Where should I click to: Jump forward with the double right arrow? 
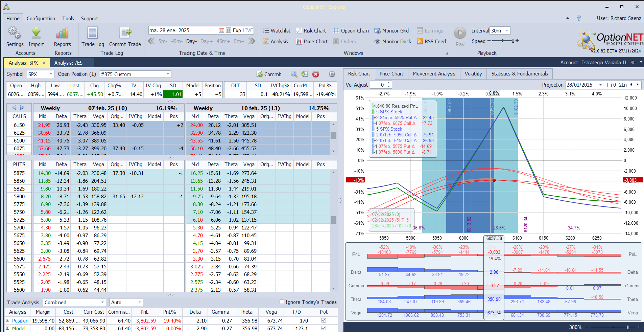click(252, 41)
